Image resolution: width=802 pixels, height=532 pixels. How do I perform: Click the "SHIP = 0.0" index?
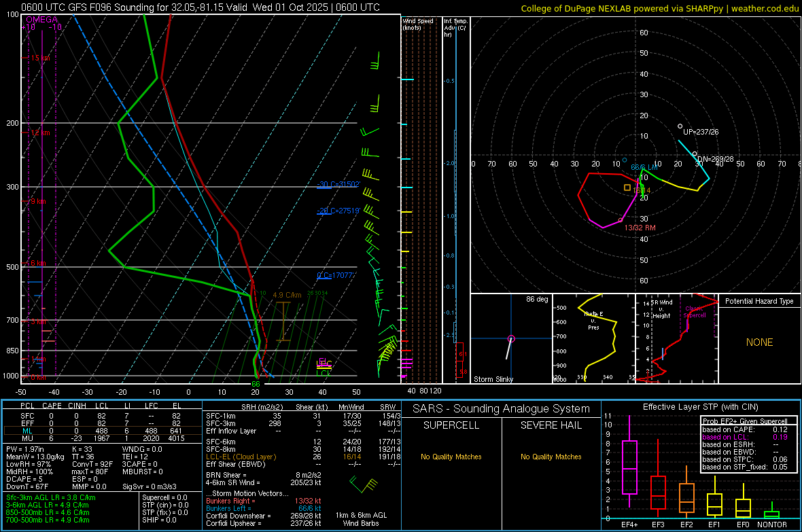[x=159, y=520]
